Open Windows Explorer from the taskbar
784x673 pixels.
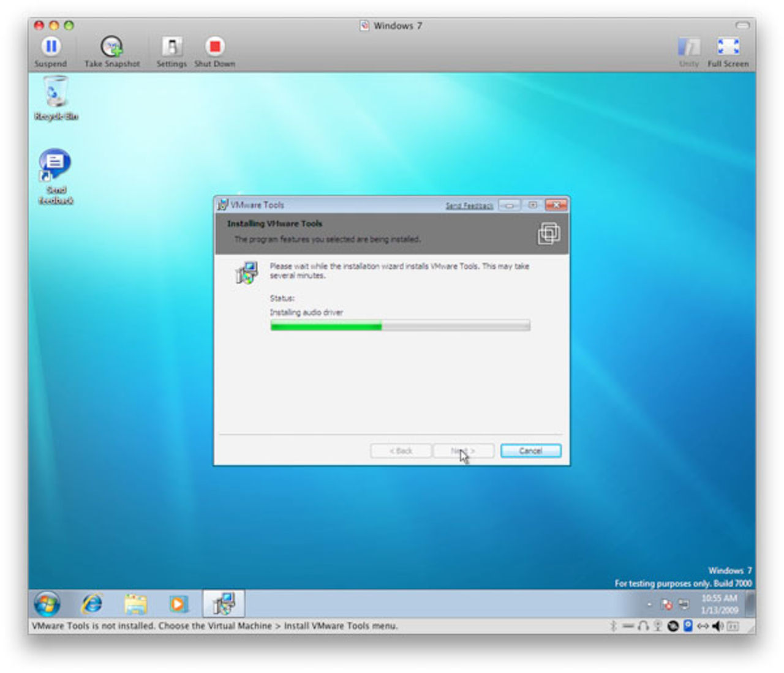(134, 604)
